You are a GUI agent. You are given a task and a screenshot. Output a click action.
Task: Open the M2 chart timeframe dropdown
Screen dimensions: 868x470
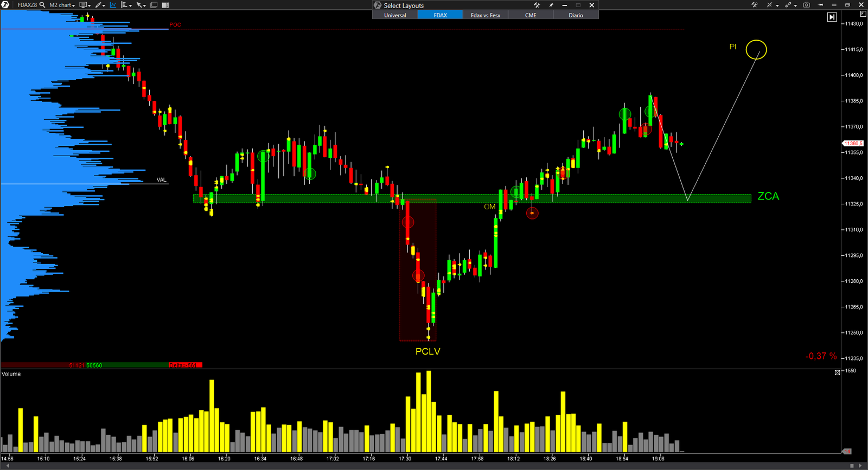click(62, 5)
